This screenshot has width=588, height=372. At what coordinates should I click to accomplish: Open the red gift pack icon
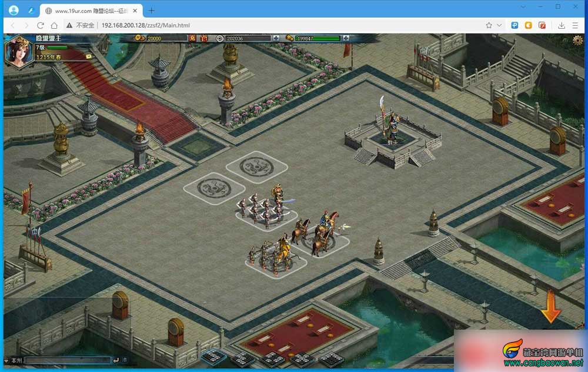(x=203, y=38)
